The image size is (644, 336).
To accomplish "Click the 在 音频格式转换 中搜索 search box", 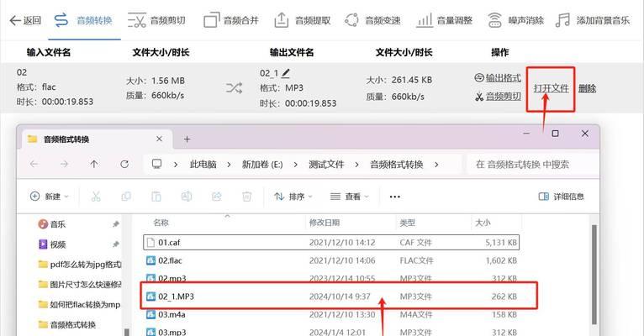I will 533,165.
